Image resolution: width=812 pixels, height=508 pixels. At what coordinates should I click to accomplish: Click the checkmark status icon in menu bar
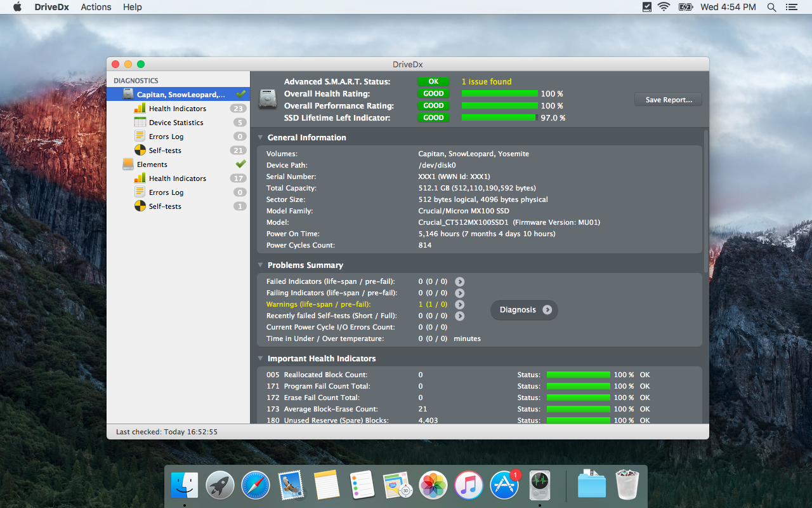[646, 7]
